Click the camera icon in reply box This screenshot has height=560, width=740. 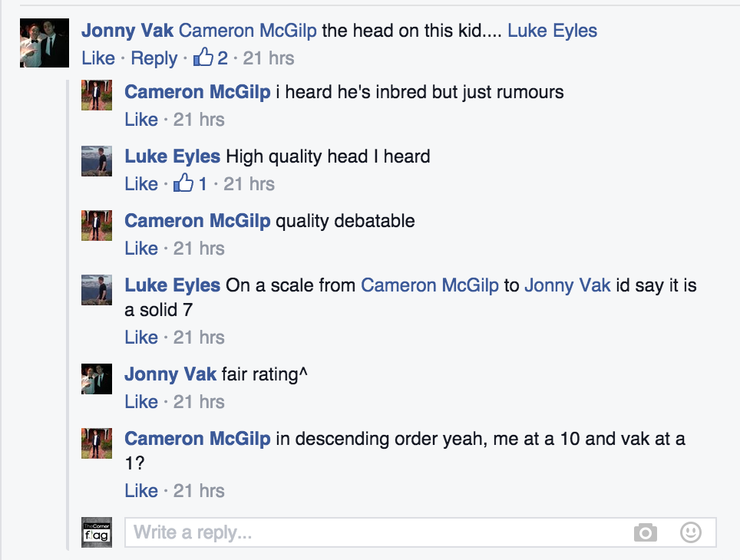[646, 532]
